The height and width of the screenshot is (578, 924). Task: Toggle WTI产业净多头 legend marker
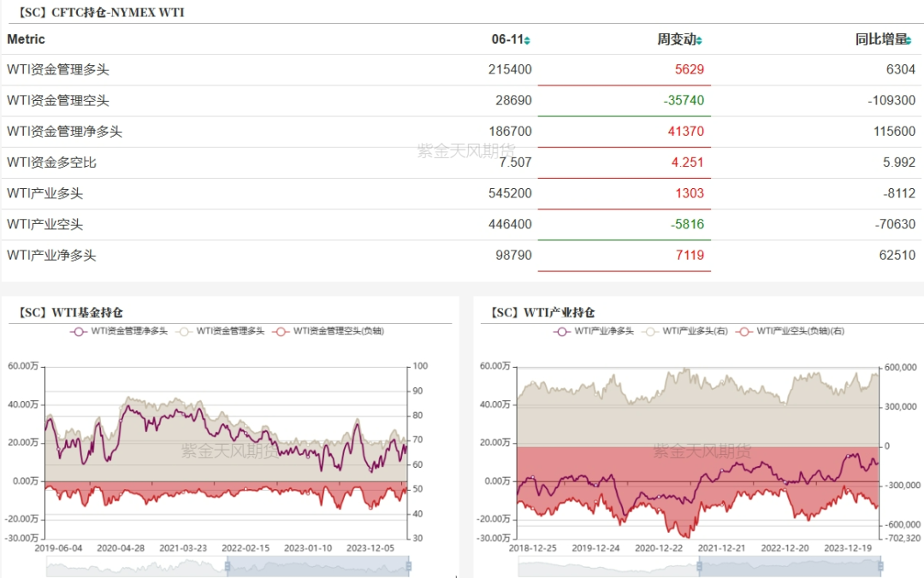pyautogui.click(x=562, y=331)
